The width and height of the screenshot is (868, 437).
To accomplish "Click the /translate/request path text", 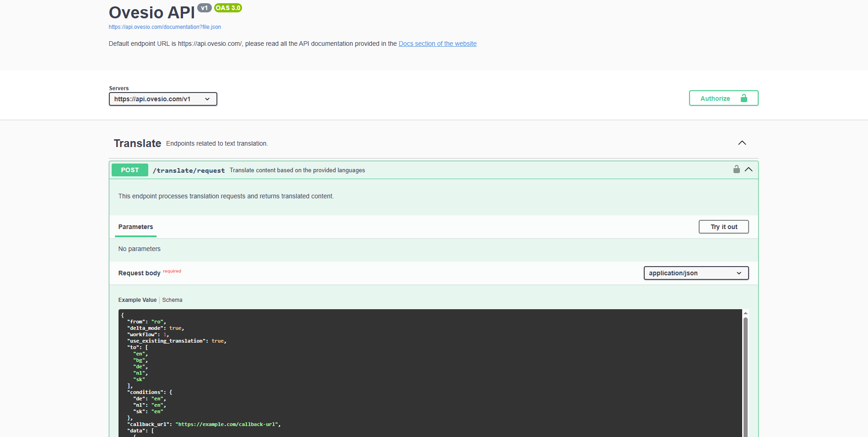I will pos(189,170).
